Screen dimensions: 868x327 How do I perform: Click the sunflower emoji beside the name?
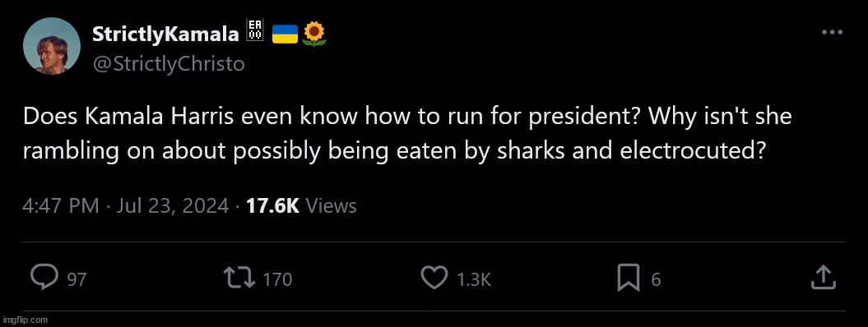pyautogui.click(x=314, y=34)
